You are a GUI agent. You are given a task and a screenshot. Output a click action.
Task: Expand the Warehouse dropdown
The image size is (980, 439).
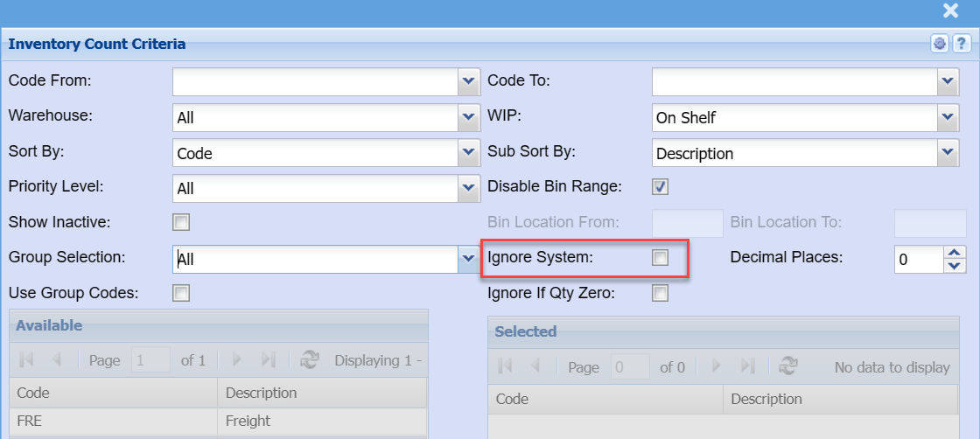point(468,117)
